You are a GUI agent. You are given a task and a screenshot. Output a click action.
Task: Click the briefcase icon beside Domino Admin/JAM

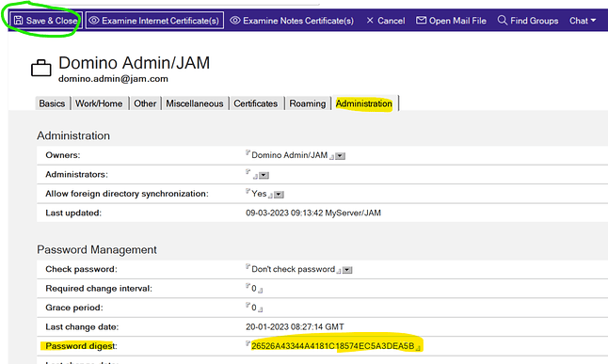[x=41, y=68]
